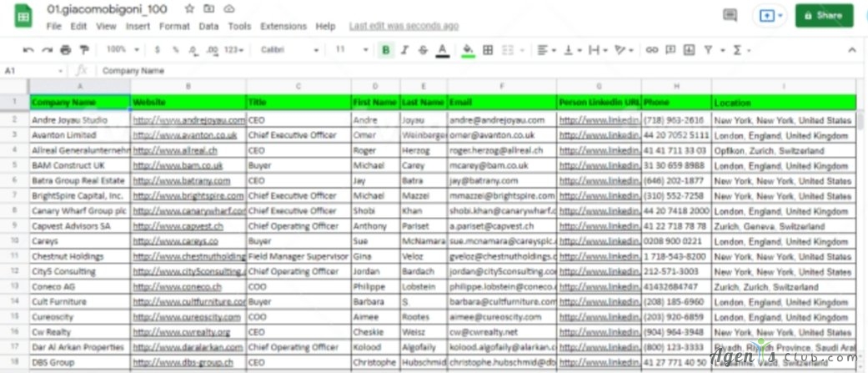
Task: Open the borders tool
Action: (x=488, y=50)
